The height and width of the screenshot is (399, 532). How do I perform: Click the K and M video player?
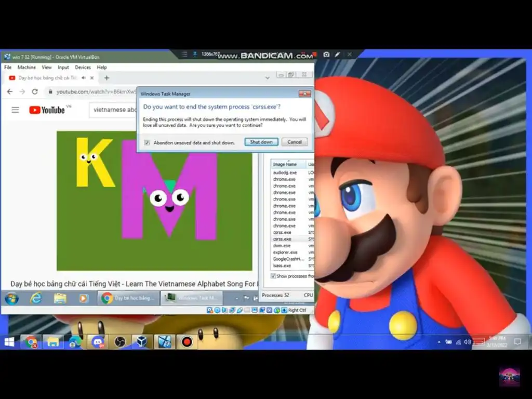(x=154, y=201)
